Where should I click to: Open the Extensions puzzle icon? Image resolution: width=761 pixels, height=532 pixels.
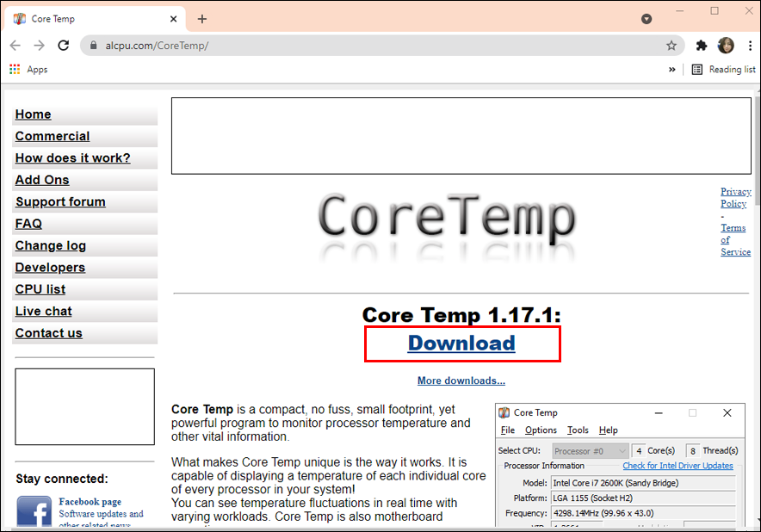(702, 46)
